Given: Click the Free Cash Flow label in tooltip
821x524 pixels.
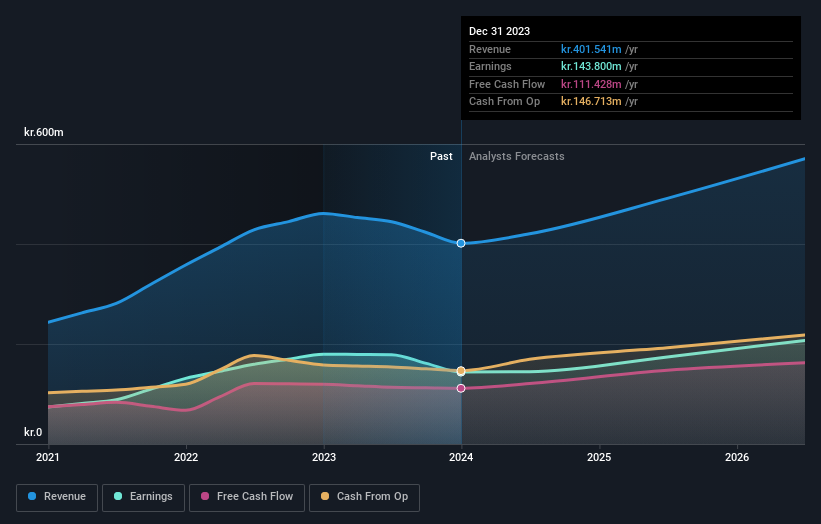Looking at the screenshot, I should coord(507,84).
